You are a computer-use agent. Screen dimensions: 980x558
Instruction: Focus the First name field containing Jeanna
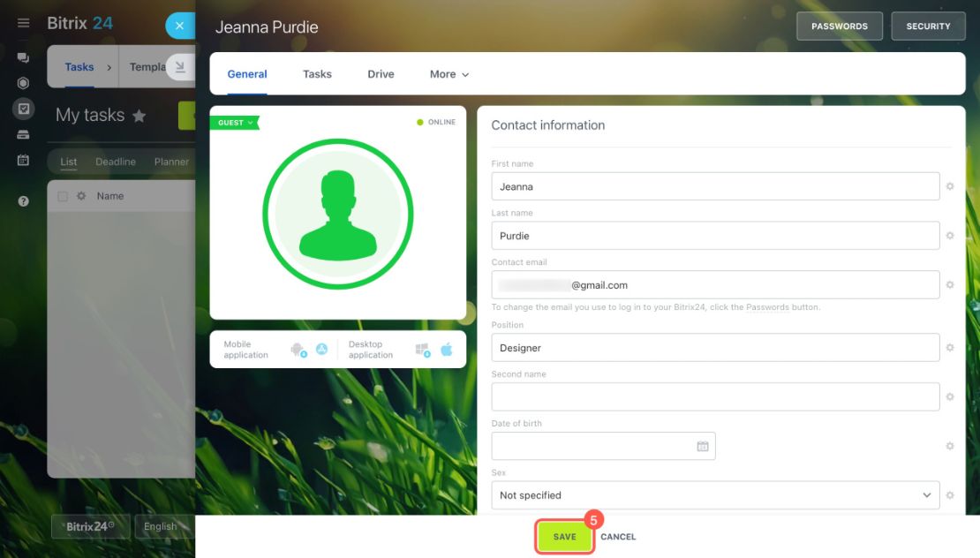point(715,186)
